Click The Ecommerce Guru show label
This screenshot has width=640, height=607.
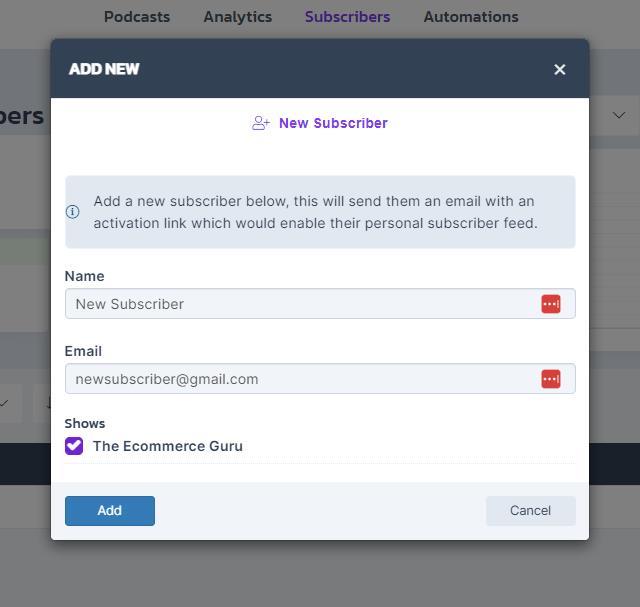point(168,446)
